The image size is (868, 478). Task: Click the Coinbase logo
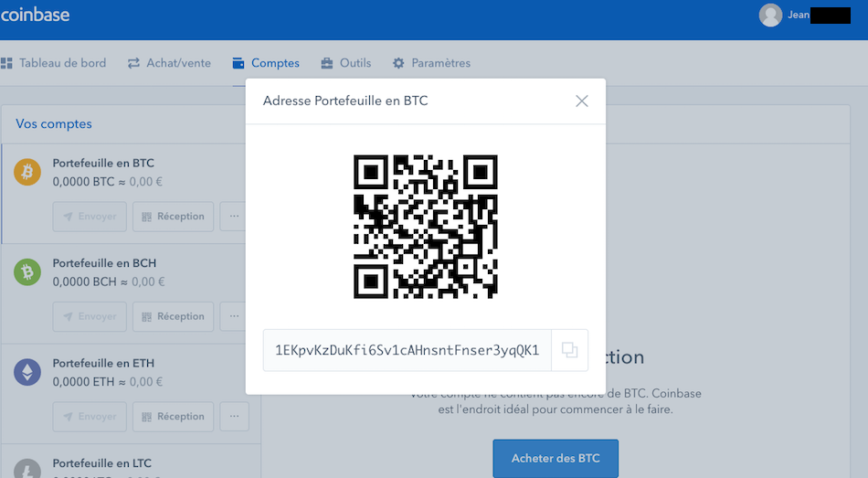tap(35, 15)
